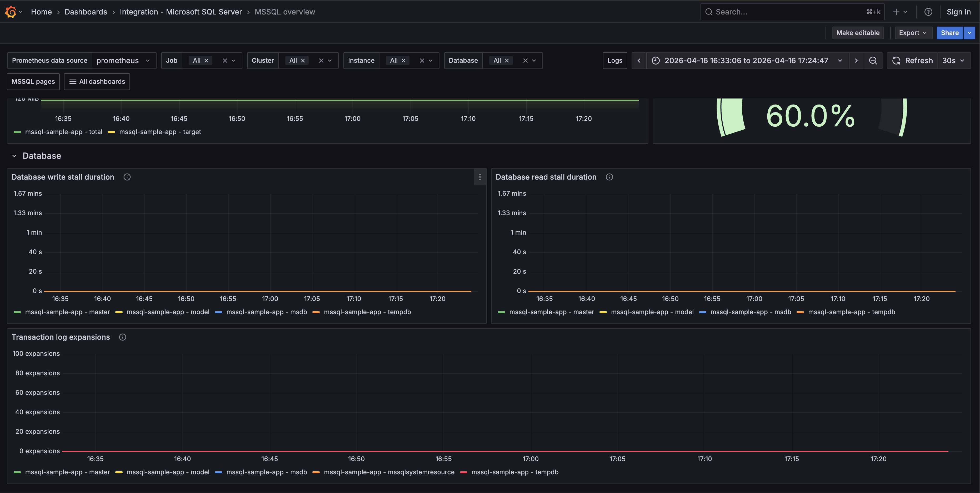Image resolution: width=980 pixels, height=493 pixels.
Task: Open Dashboards breadcrumb
Action: pyautogui.click(x=86, y=12)
